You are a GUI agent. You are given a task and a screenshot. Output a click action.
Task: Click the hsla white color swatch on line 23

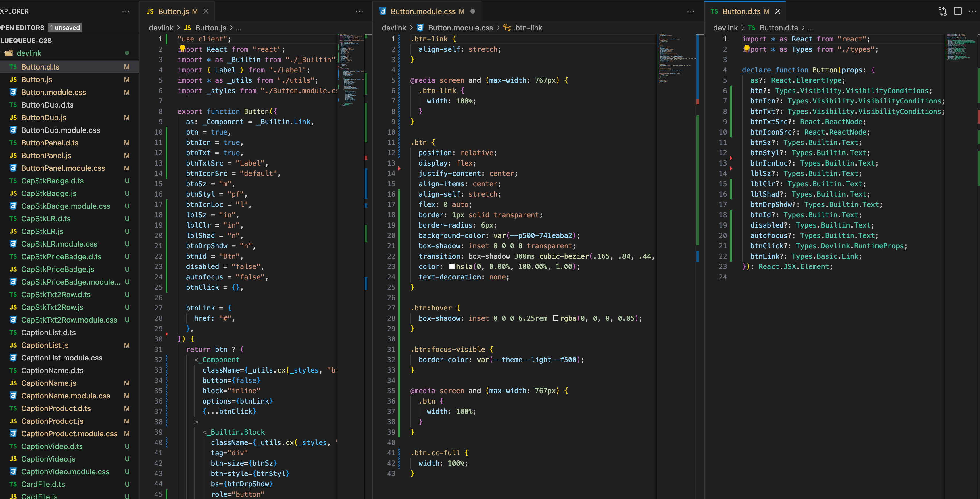[452, 266]
